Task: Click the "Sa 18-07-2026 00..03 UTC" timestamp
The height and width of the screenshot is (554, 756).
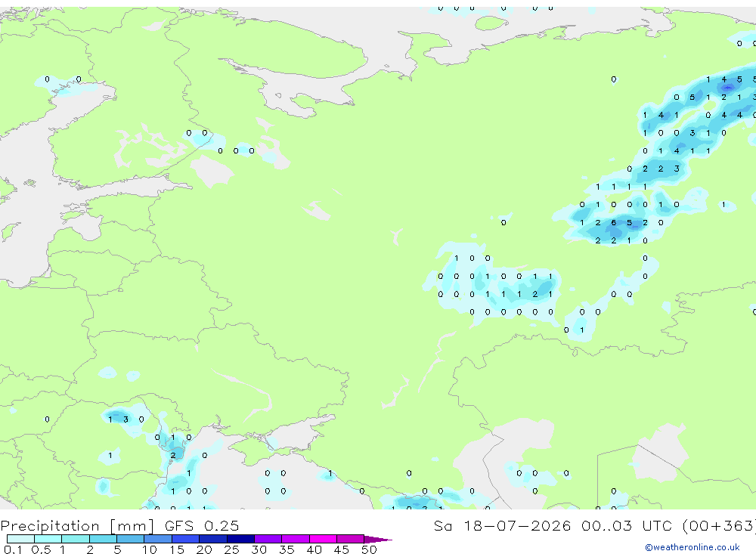Action: point(553,525)
